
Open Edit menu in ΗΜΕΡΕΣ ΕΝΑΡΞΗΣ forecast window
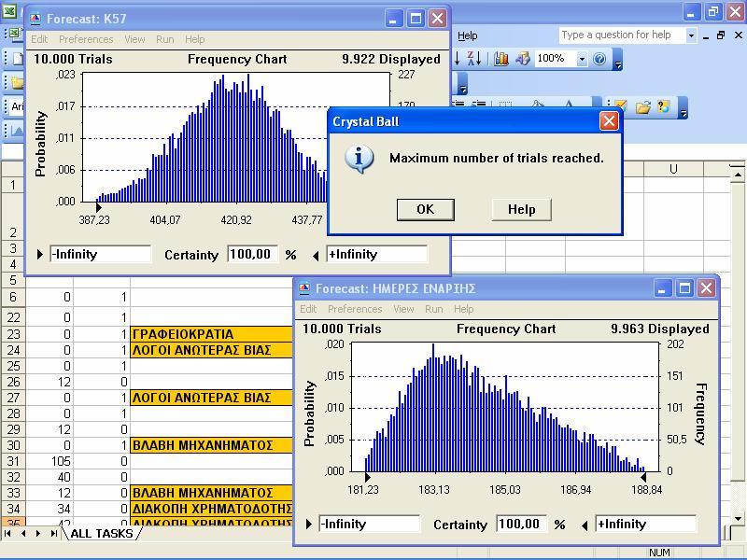tap(308, 309)
